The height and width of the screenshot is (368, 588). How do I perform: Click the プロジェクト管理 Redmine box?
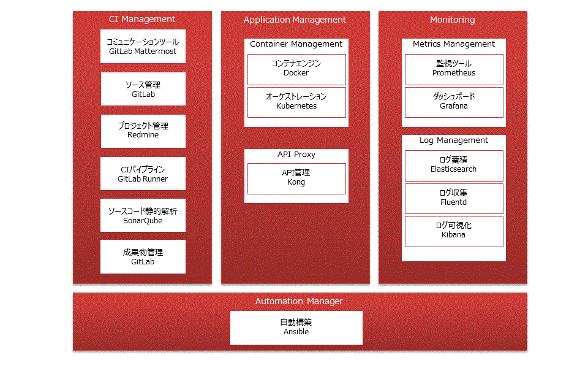[143, 131]
